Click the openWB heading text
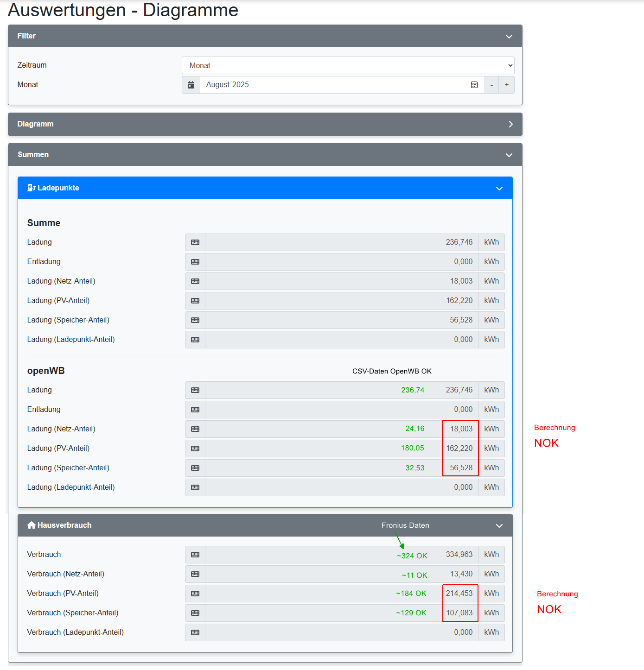 [46, 371]
